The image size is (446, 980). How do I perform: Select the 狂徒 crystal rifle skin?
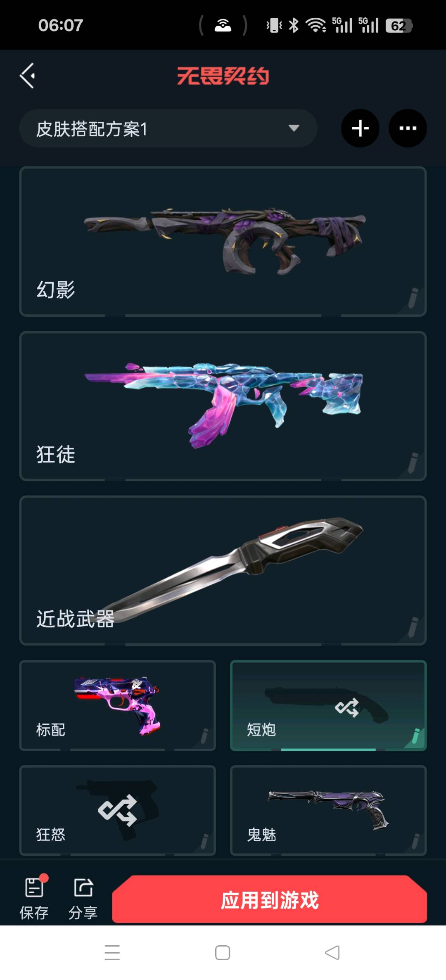click(x=224, y=405)
